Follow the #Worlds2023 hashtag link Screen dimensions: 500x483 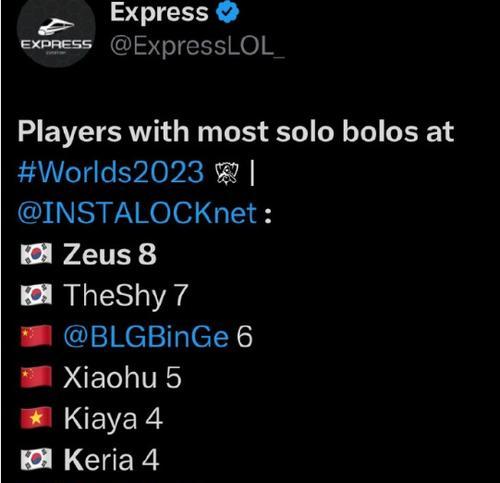pyautogui.click(x=111, y=172)
